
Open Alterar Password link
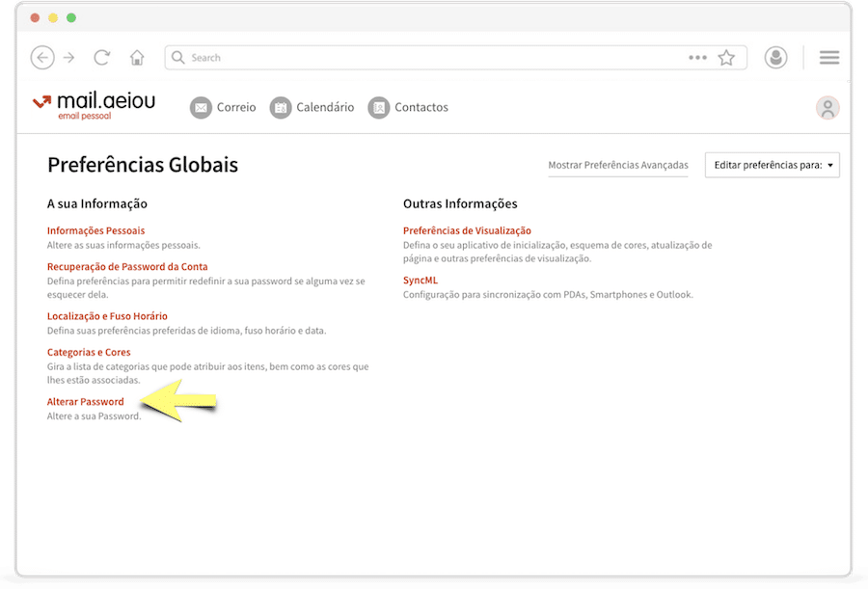[x=85, y=401]
